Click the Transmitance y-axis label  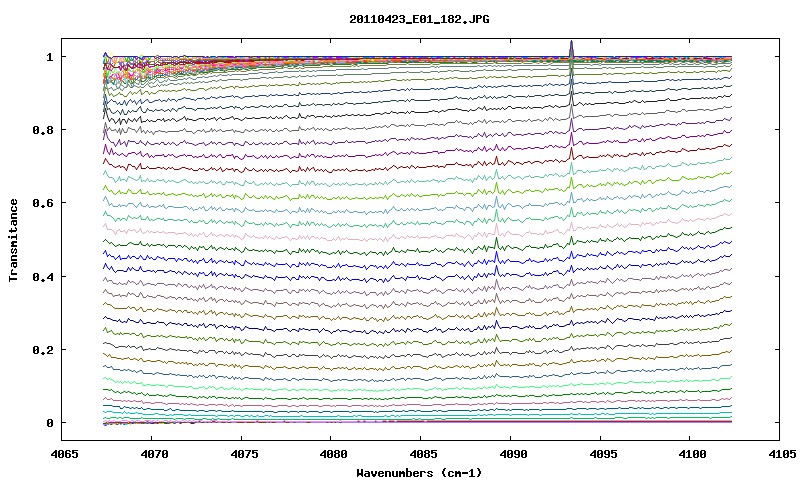[14, 240]
